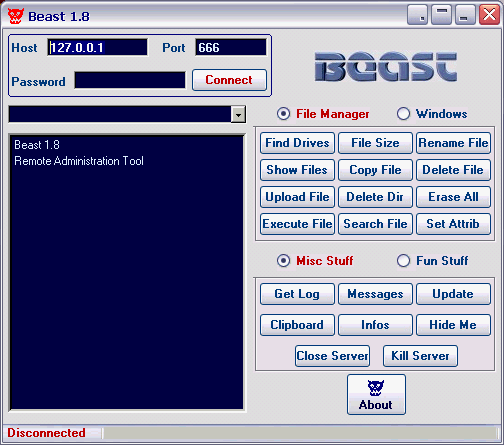This screenshot has width=504, height=445.
Task: Click Upload File button
Action: pyautogui.click(x=297, y=197)
